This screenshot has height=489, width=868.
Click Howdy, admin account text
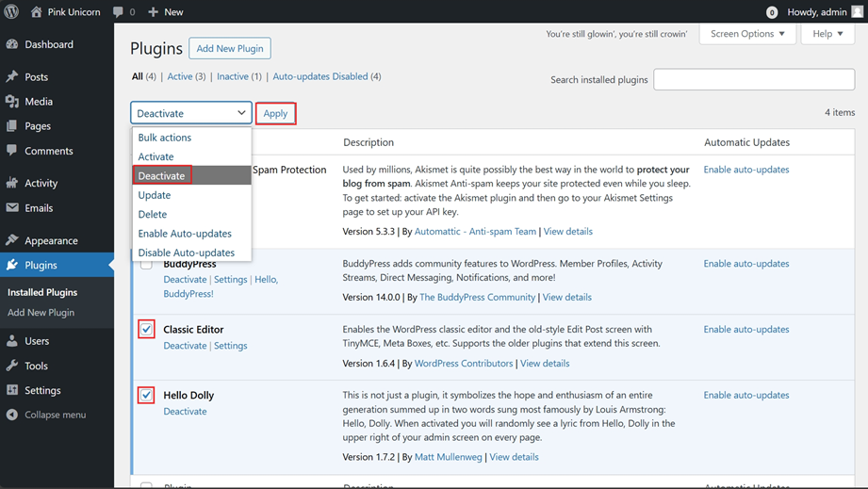[x=817, y=11]
